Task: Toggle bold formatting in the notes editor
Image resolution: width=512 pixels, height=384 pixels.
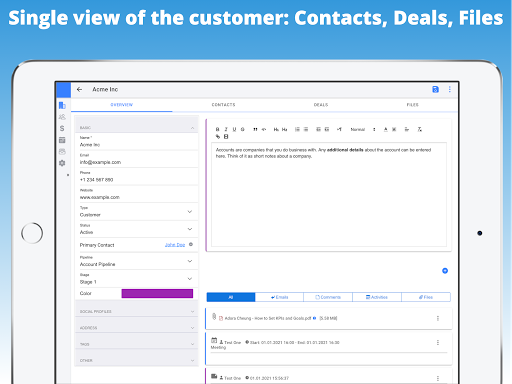Action: (x=217, y=129)
